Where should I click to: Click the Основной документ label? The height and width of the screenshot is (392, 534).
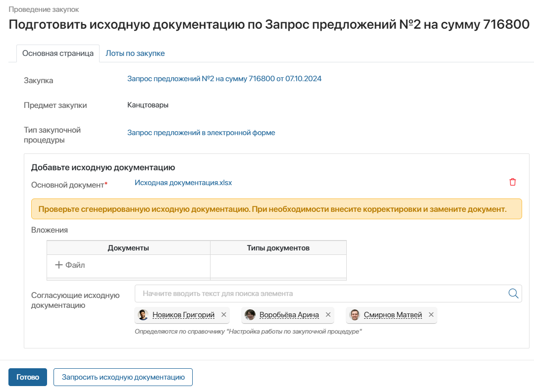point(69,185)
